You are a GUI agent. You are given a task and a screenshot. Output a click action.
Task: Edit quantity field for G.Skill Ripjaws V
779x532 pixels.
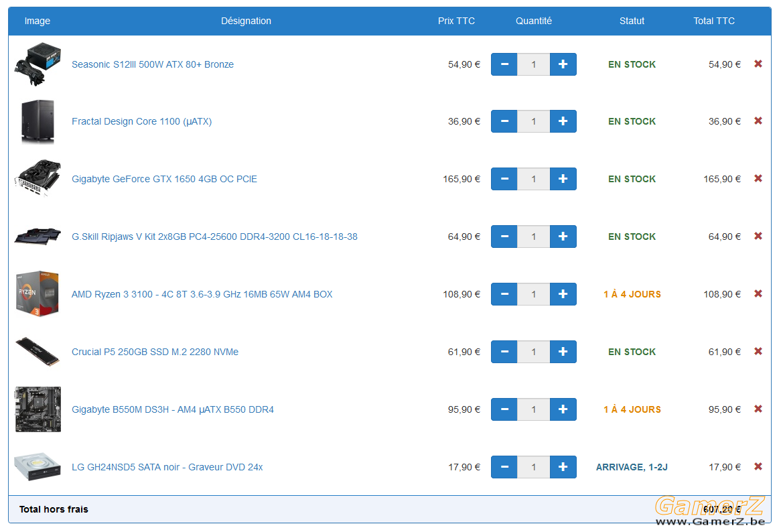point(534,237)
